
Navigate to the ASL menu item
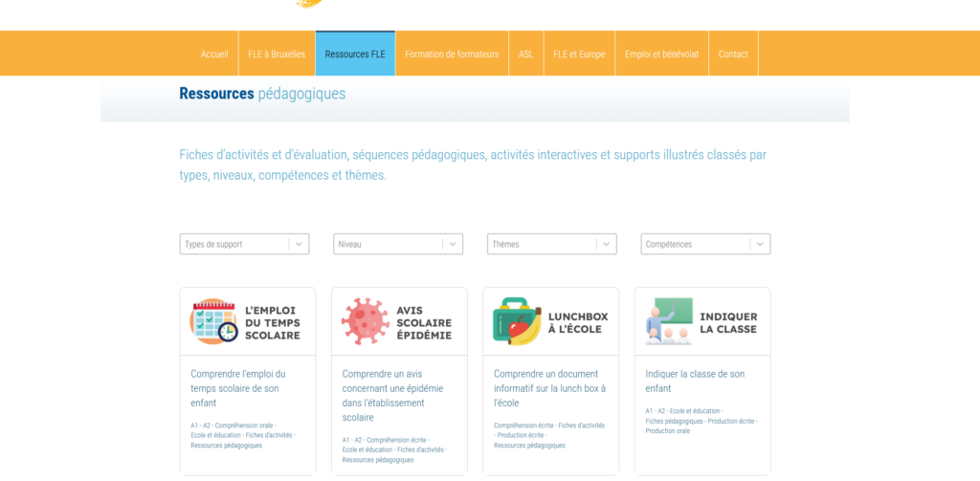(526, 55)
